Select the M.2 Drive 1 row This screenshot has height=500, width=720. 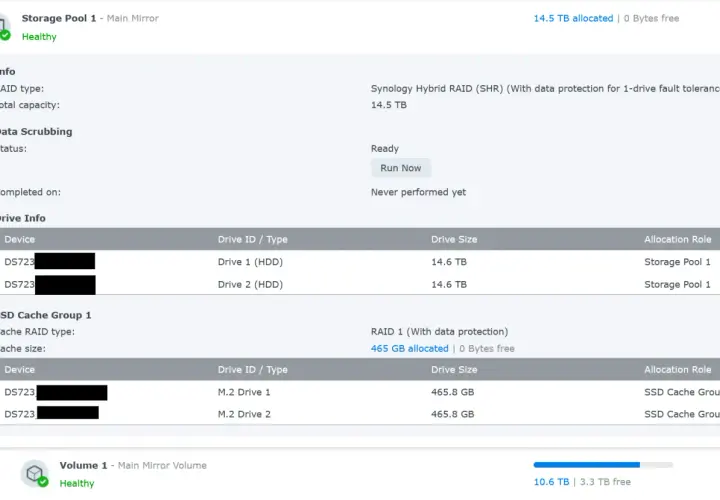pyautogui.click(x=360, y=392)
